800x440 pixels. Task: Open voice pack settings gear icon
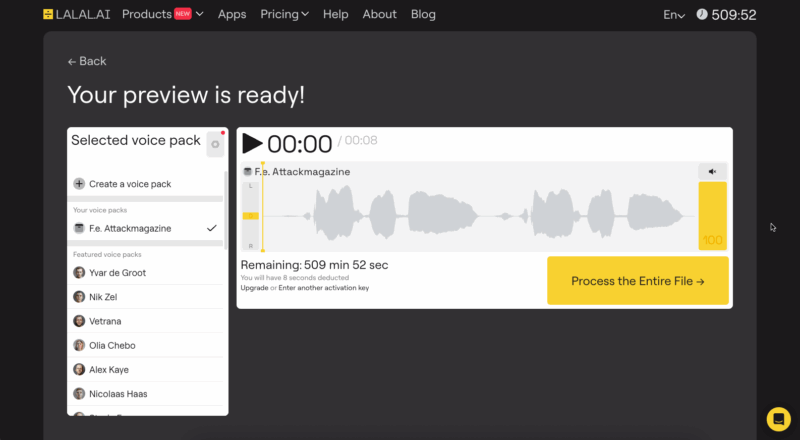tap(215, 144)
